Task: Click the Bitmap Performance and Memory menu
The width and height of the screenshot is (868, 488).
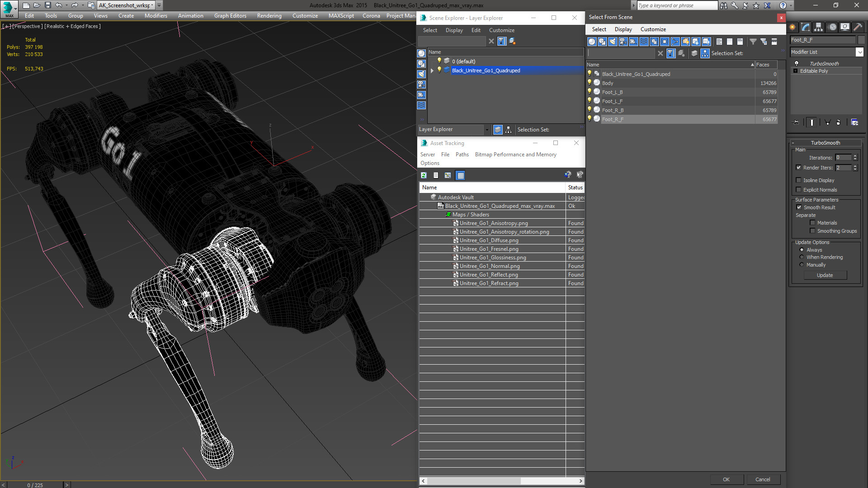Action: (515, 155)
